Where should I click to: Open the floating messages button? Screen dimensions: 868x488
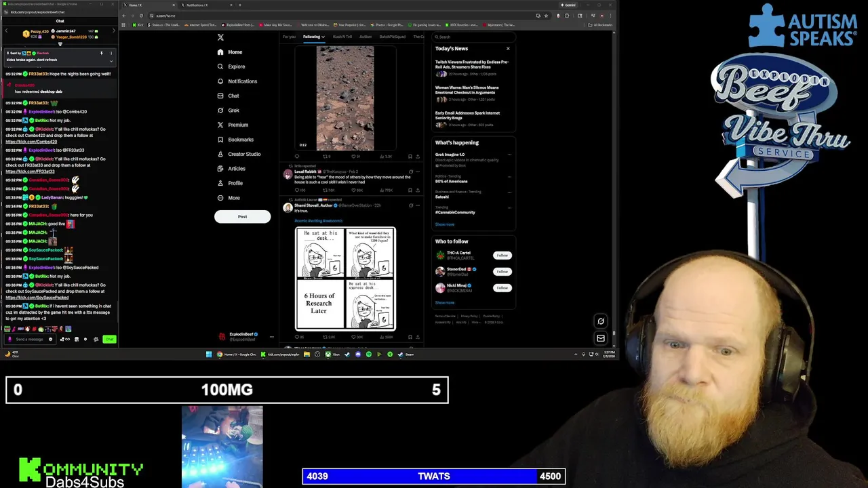601,338
